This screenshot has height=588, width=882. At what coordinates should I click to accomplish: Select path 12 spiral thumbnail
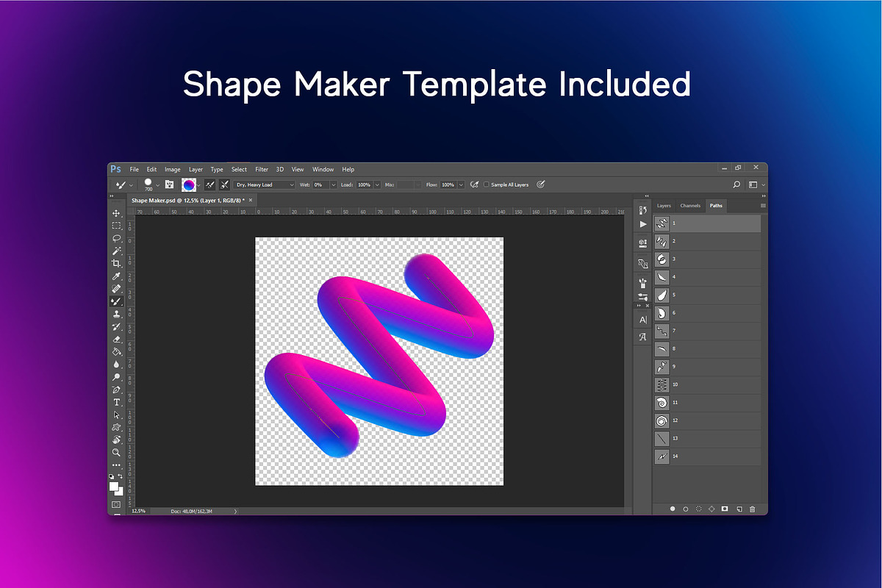(661, 421)
